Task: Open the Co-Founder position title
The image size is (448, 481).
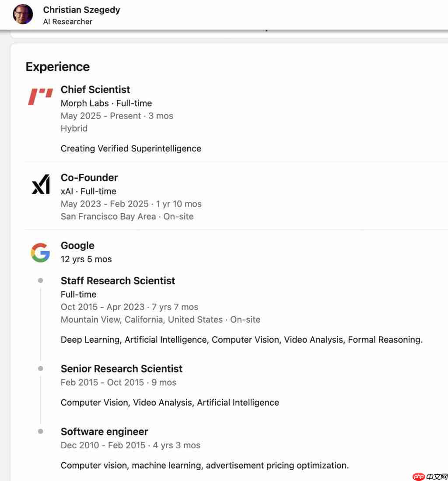Action: coord(89,178)
